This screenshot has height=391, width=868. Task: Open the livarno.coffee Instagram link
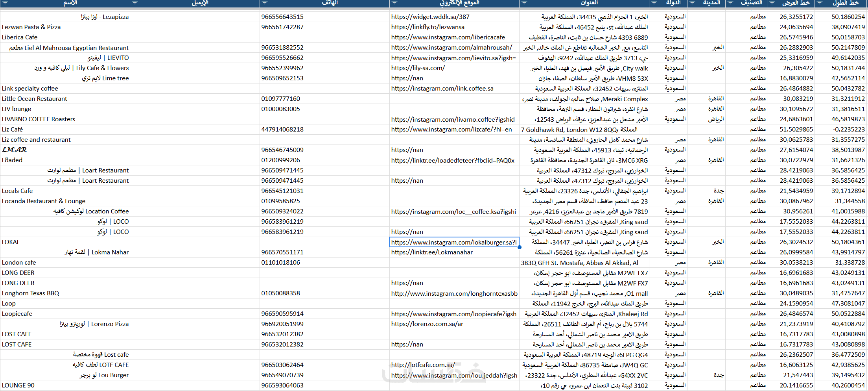453,119
